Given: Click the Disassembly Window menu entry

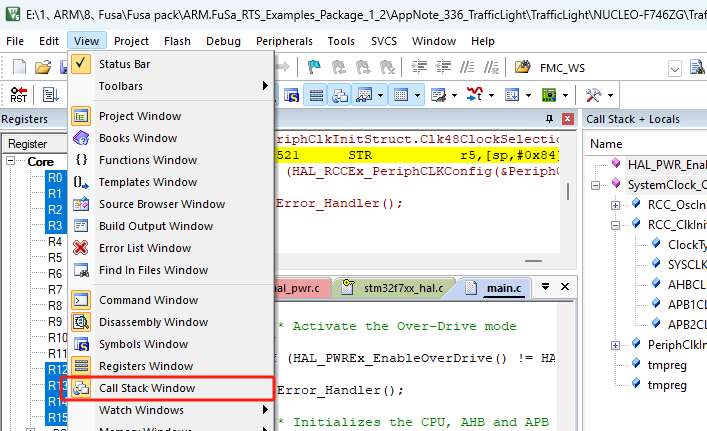Looking at the screenshot, I should pos(153,322).
